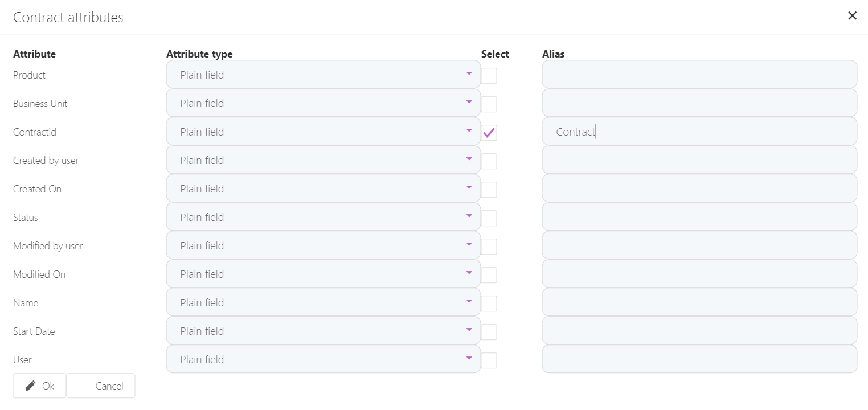Image resolution: width=868 pixels, height=410 pixels.
Task: Enable the select checkbox for Product
Action: [489, 75]
